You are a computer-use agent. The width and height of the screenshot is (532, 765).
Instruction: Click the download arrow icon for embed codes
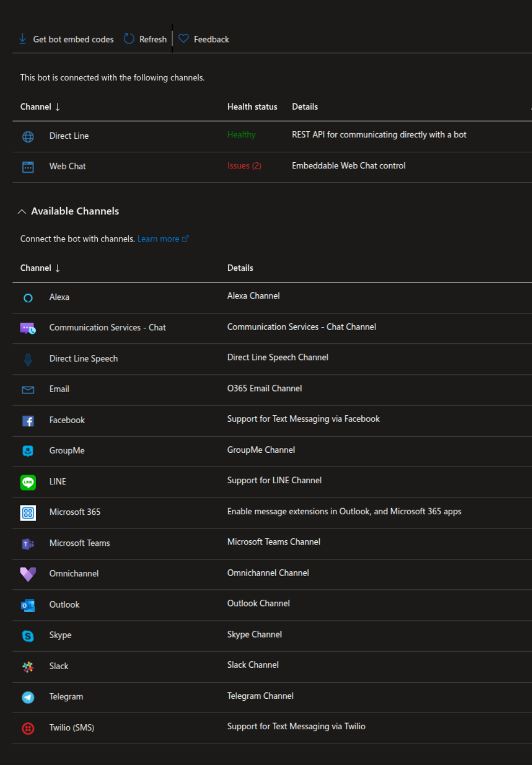[23, 39]
